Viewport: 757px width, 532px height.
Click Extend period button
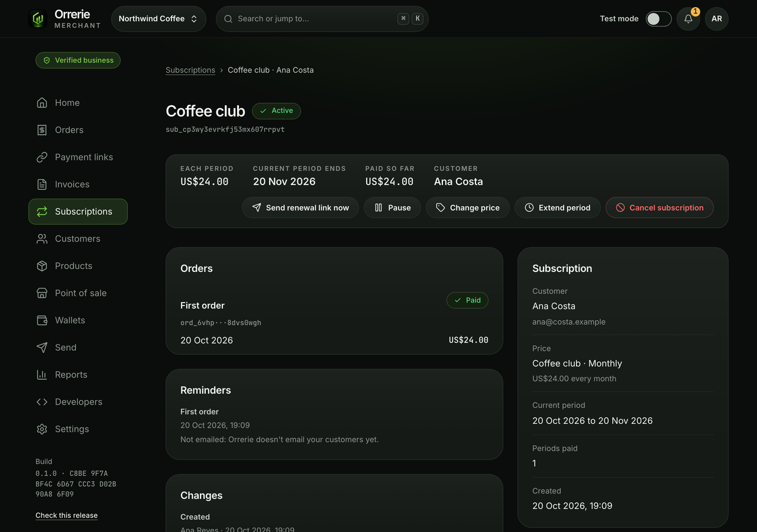pos(558,207)
